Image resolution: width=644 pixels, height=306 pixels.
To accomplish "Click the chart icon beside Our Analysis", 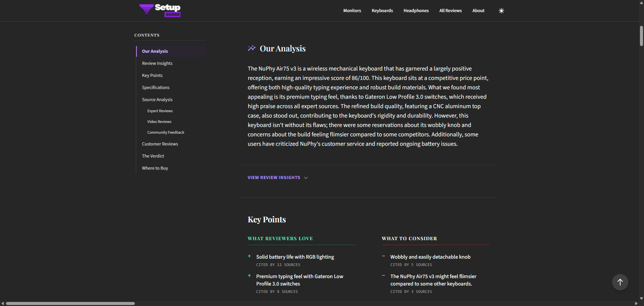I will pos(252,48).
